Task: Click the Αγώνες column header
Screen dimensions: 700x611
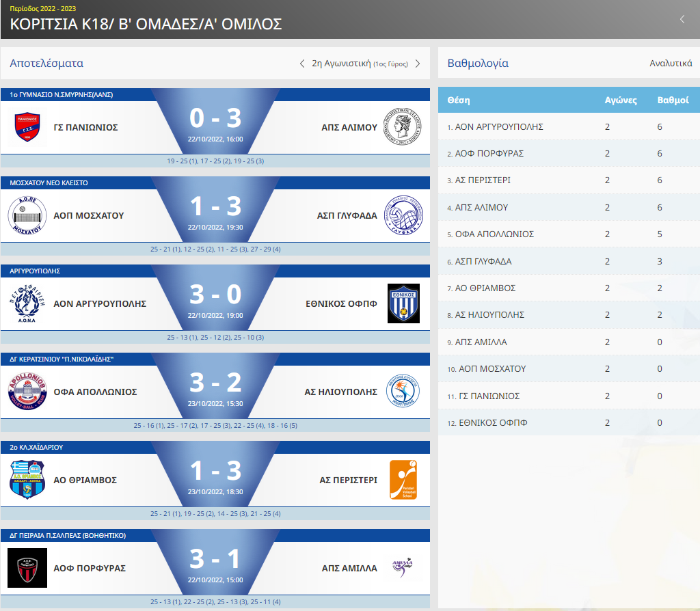Action: click(x=621, y=100)
